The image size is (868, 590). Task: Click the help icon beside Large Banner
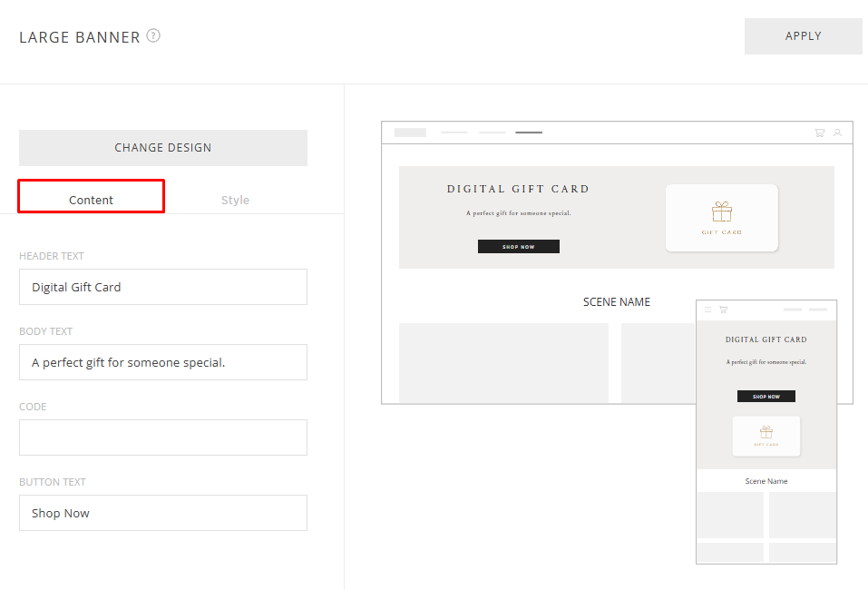153,36
